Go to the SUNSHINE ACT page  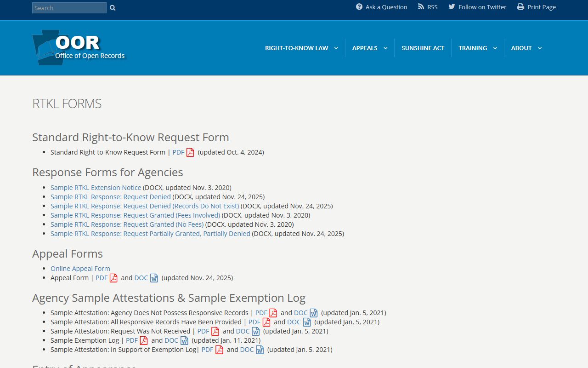[x=423, y=48]
